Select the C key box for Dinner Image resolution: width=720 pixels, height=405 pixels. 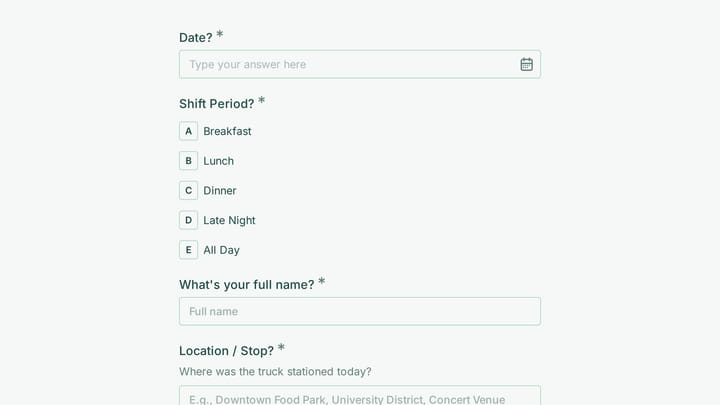coord(188,191)
